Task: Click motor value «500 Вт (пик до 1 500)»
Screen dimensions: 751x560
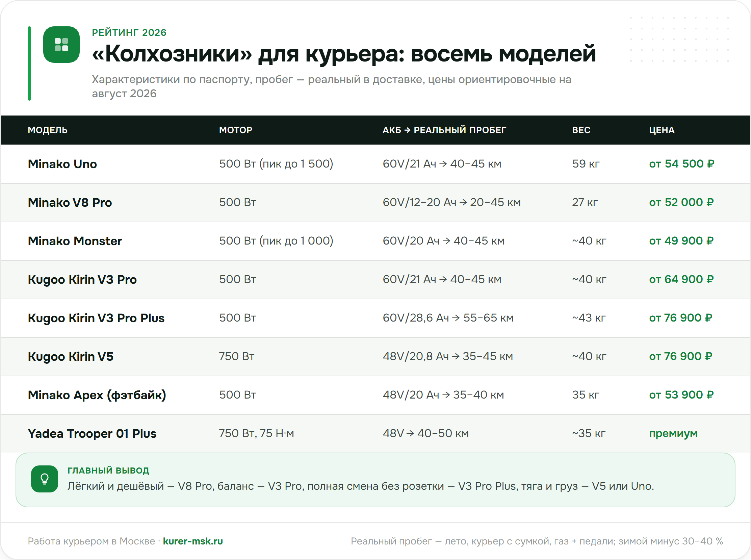Action: [276, 164]
